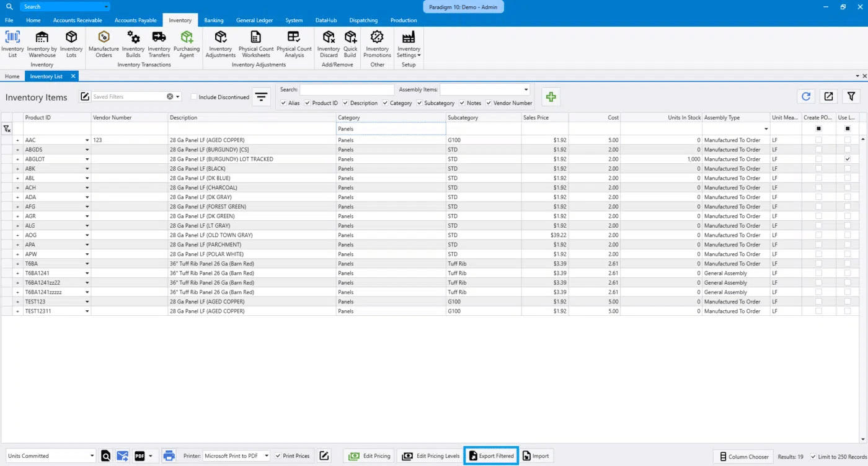Image resolution: width=868 pixels, height=466 pixels.
Task: Sort by the Sales Price column header
Action: tap(544, 117)
